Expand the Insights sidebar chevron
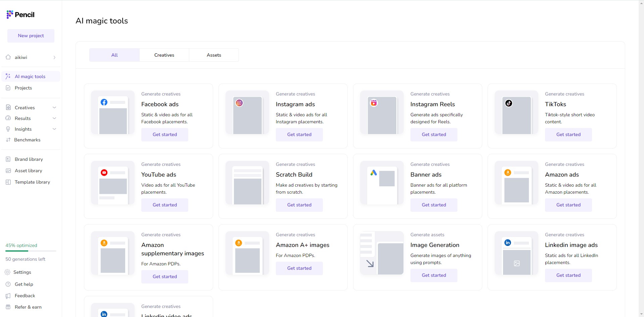 pos(54,129)
